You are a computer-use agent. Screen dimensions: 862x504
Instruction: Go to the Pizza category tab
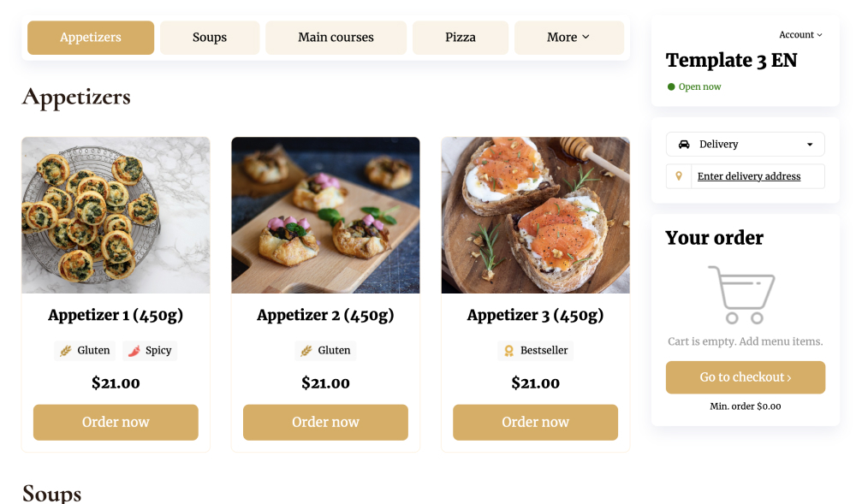[460, 38]
